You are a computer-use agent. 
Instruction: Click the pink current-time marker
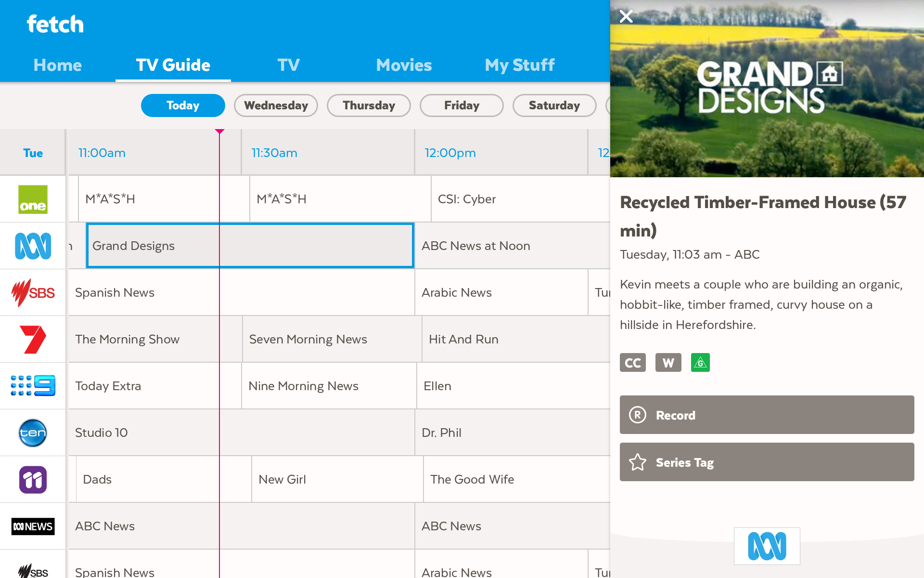219,131
